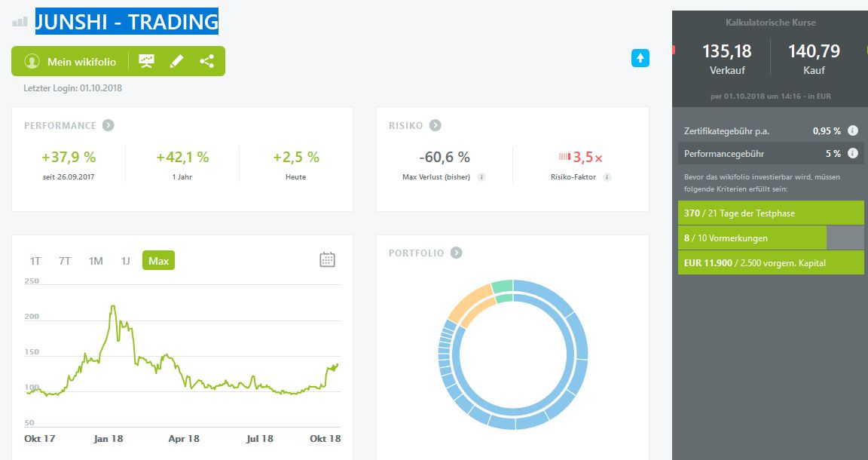Click the Mein wikifolio button
This screenshot has height=460, width=868.
[x=72, y=62]
